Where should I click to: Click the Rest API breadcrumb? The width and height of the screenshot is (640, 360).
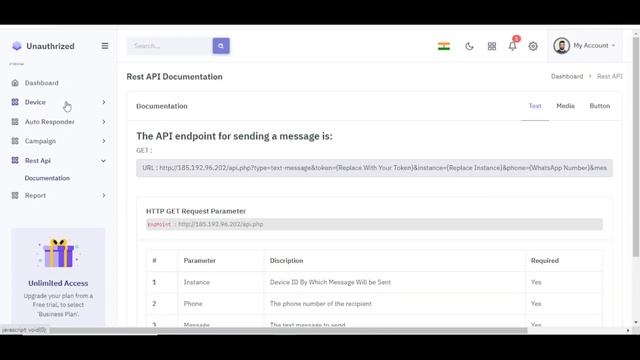[610, 76]
